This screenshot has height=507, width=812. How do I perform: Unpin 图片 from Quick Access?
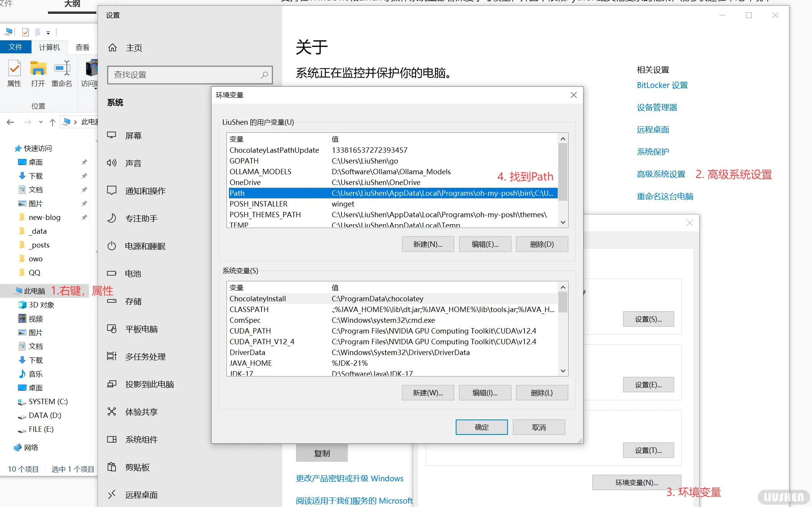pyautogui.click(x=84, y=203)
